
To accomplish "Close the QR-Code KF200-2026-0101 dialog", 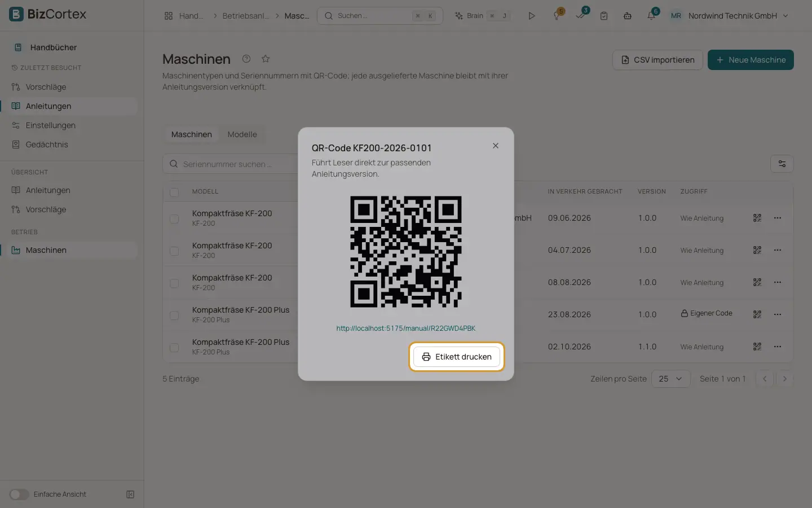I will 496,146.
